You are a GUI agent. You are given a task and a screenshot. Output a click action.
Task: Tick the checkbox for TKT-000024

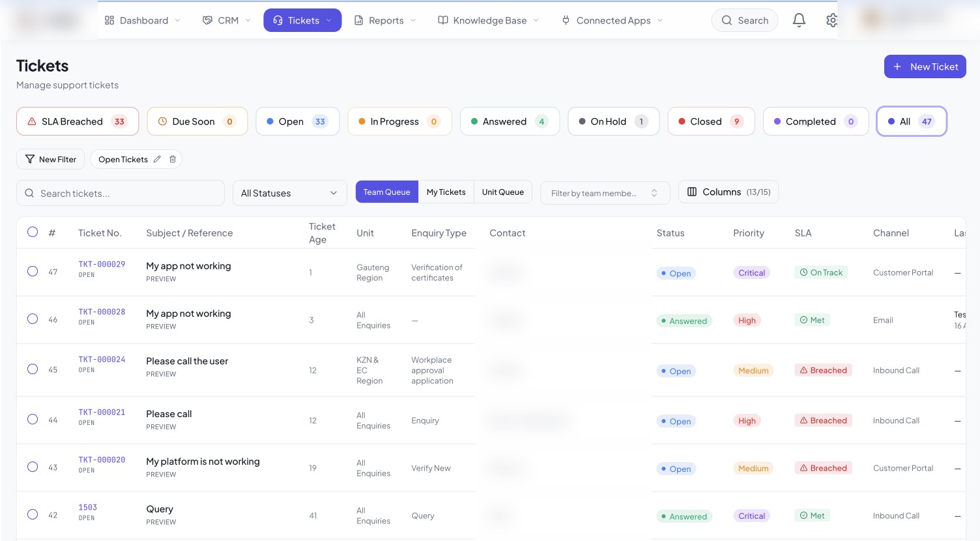pos(33,369)
